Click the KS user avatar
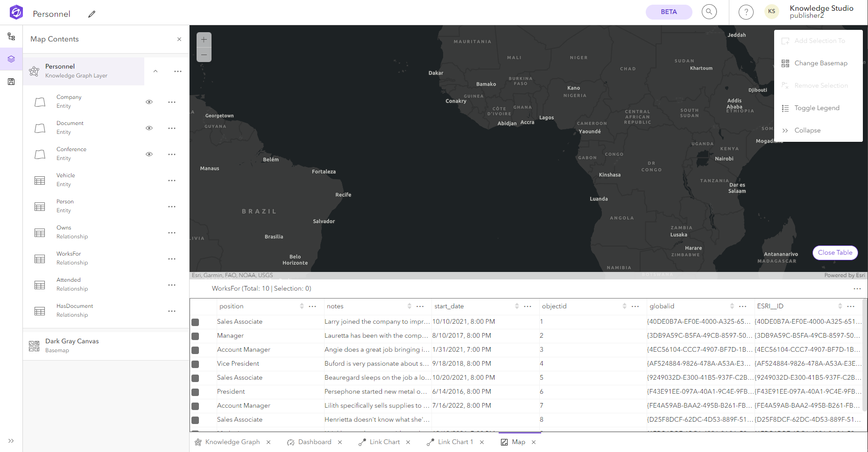 pyautogui.click(x=771, y=11)
